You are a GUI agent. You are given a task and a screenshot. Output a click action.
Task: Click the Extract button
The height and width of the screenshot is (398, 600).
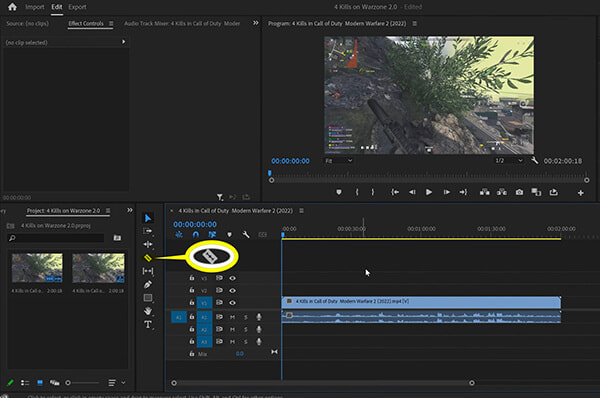click(x=502, y=192)
